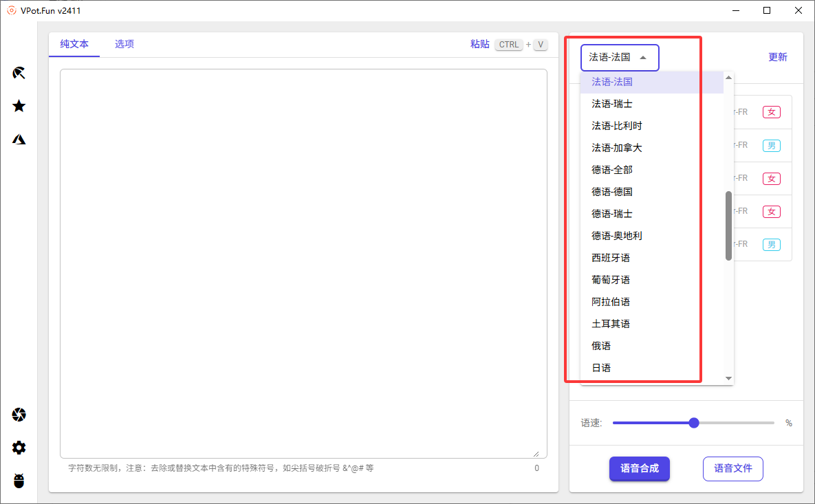The height and width of the screenshot is (504, 815).
Task: Click the camera shutter icon in sidebar
Action: pyautogui.click(x=19, y=415)
